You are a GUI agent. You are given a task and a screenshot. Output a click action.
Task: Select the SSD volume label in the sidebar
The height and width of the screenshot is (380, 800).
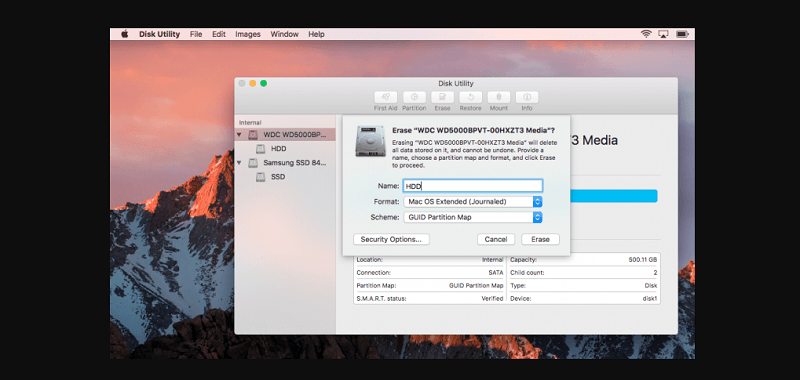[278, 177]
